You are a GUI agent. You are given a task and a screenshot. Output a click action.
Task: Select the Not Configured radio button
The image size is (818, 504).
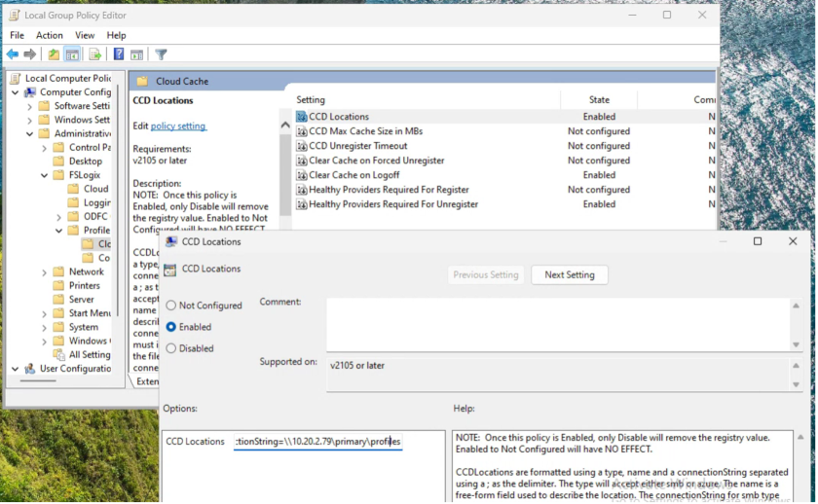(171, 306)
